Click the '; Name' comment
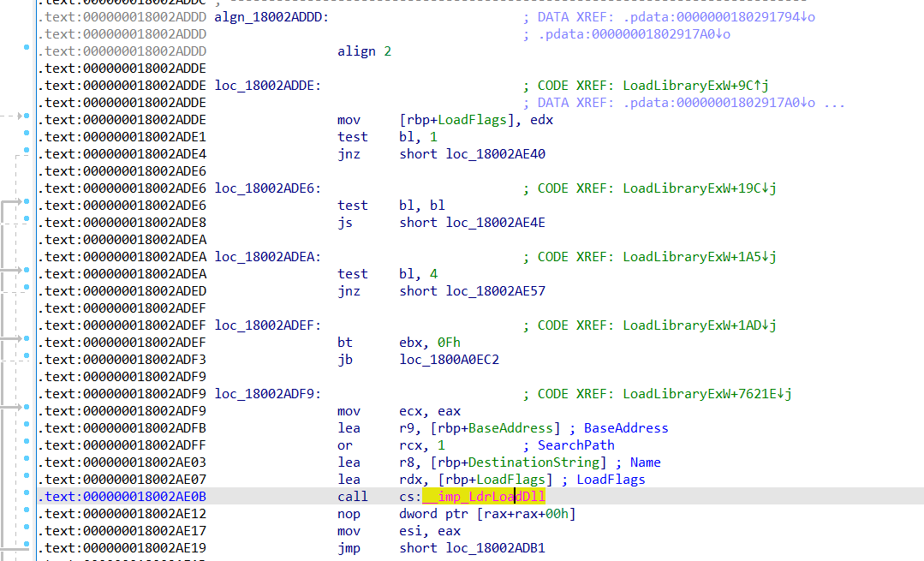 [x=638, y=462]
